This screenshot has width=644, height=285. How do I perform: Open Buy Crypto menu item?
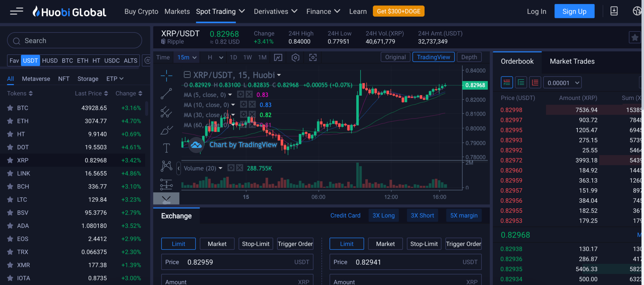[x=141, y=12]
